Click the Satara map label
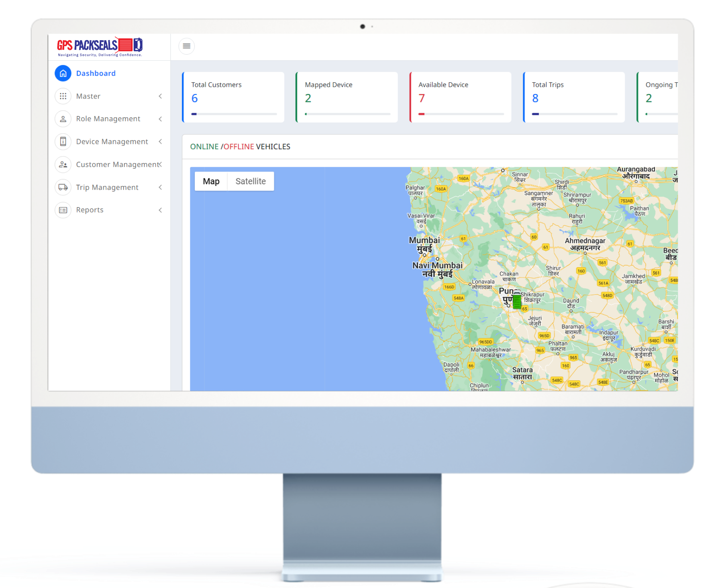The height and width of the screenshot is (588, 726). (x=522, y=374)
